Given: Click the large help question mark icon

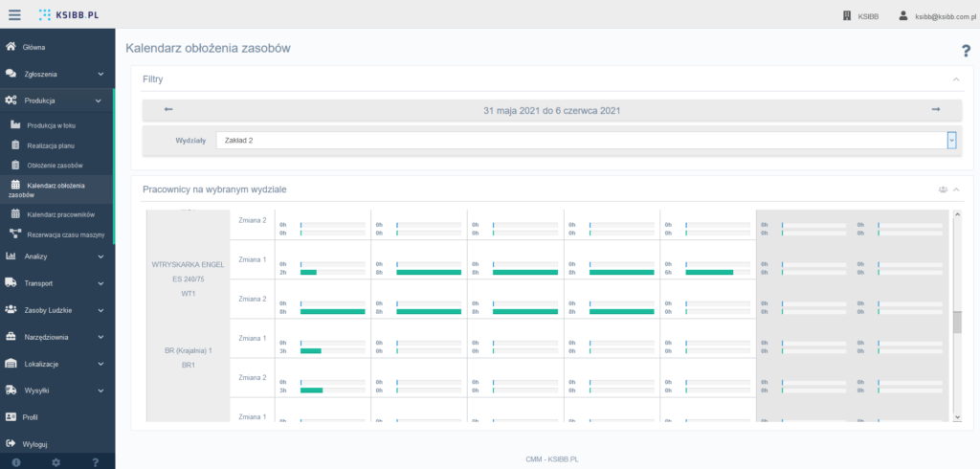Looking at the screenshot, I should click(x=966, y=52).
